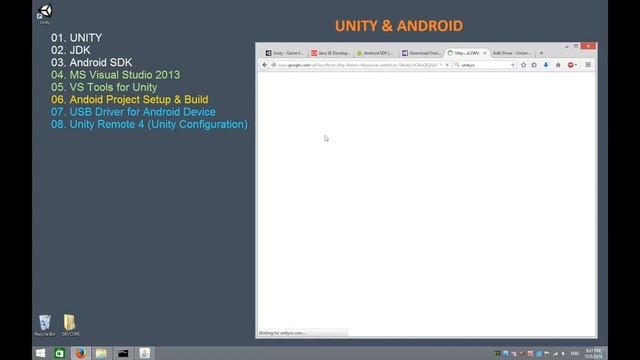640x360 pixels.
Task: Close the currently loading tab
Action: [x=484, y=53]
